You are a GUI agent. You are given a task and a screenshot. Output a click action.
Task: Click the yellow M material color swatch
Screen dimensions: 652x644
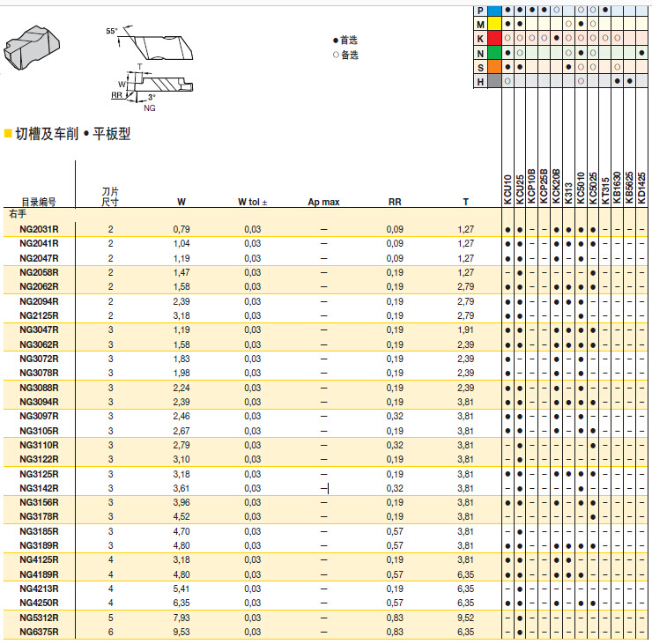click(494, 24)
